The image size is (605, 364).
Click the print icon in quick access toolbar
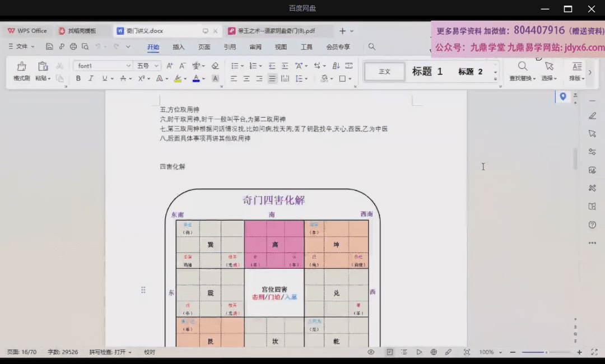click(73, 47)
